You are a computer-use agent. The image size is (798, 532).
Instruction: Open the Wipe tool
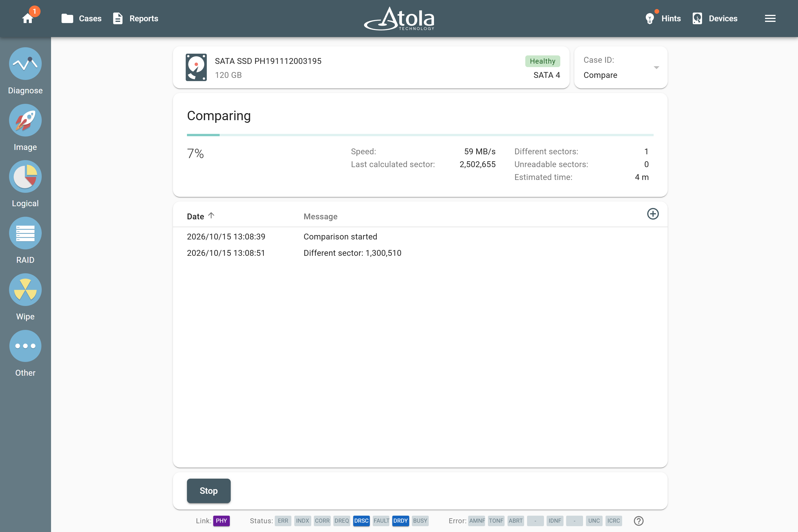(25, 297)
